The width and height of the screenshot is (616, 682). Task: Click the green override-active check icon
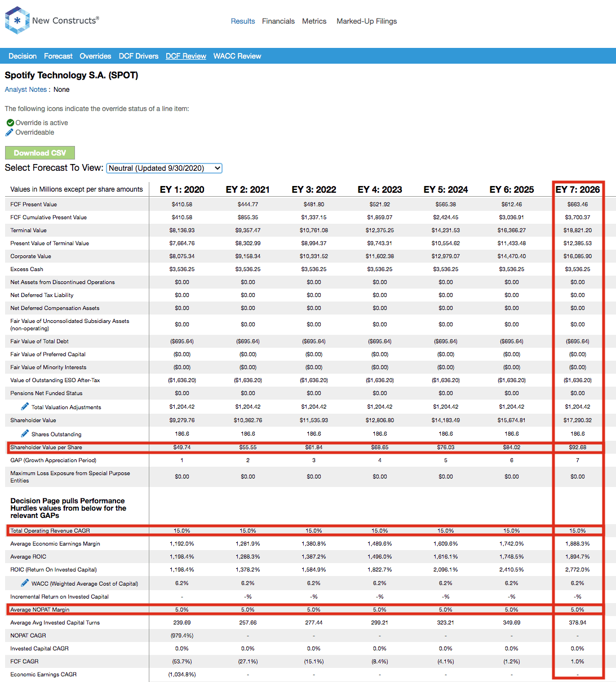pyautogui.click(x=10, y=123)
